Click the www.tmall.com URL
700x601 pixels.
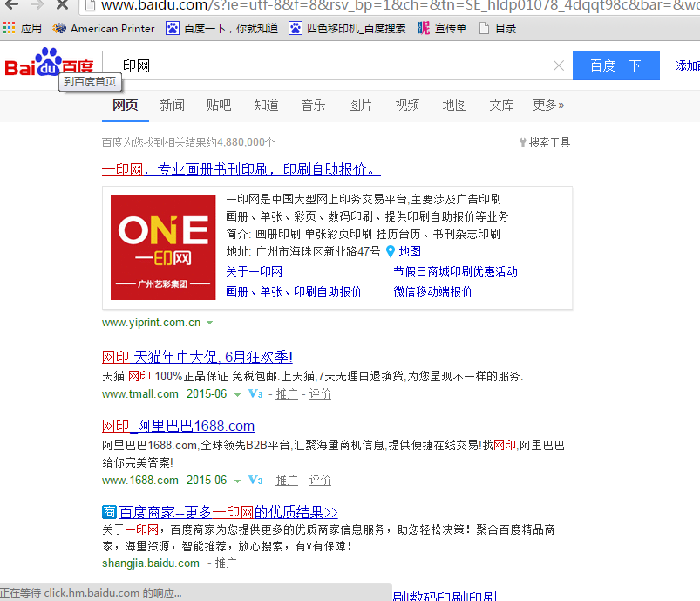140,393
